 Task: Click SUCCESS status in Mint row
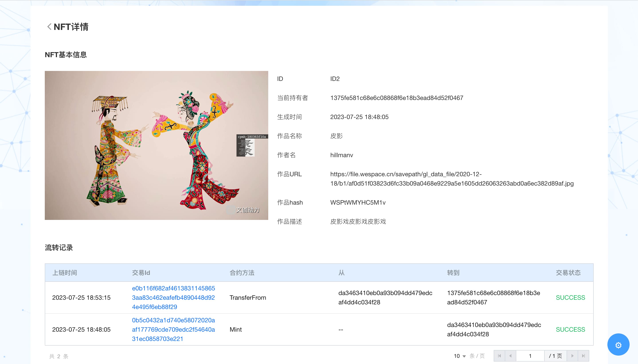[x=570, y=329]
